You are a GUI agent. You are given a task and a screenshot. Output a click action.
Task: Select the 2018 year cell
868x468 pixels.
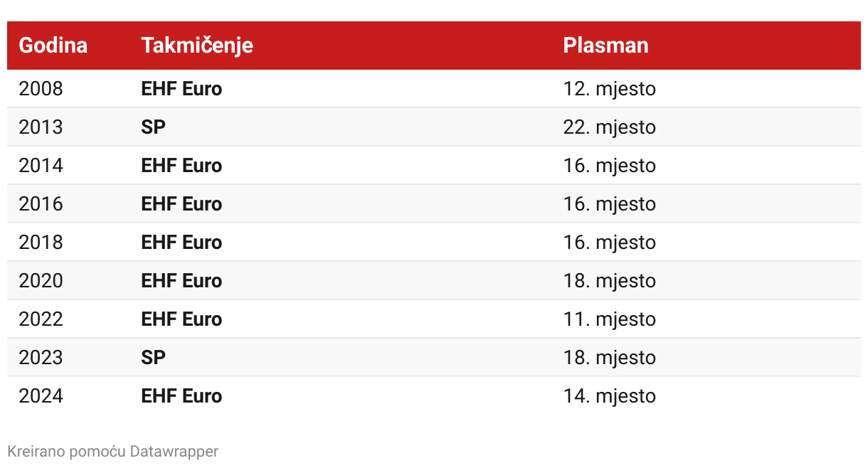pyautogui.click(x=41, y=243)
